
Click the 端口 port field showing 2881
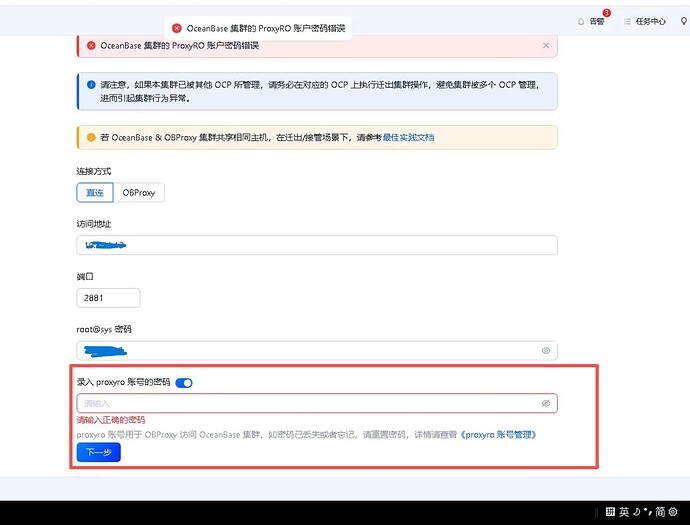[108, 297]
